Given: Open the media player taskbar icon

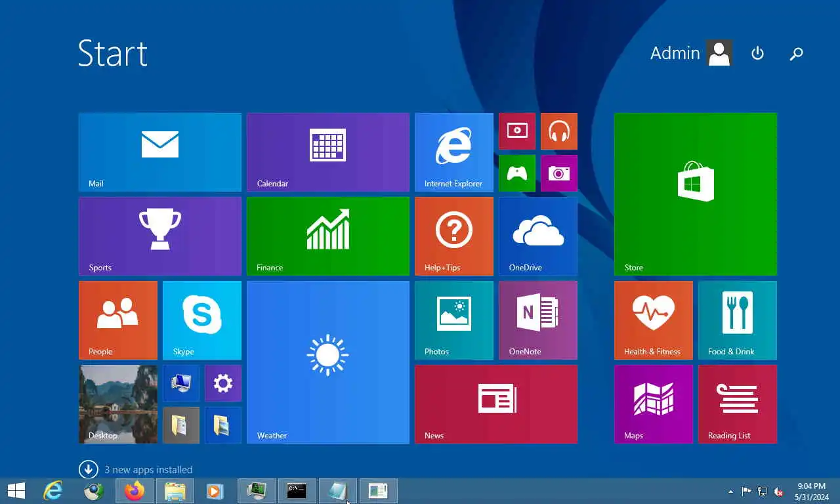Looking at the screenshot, I should pos(215,491).
